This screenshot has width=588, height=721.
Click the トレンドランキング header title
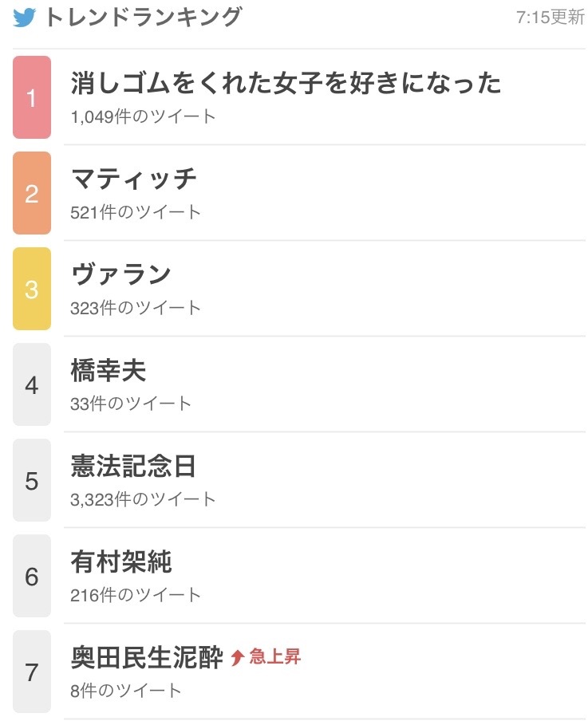pyautogui.click(x=143, y=18)
